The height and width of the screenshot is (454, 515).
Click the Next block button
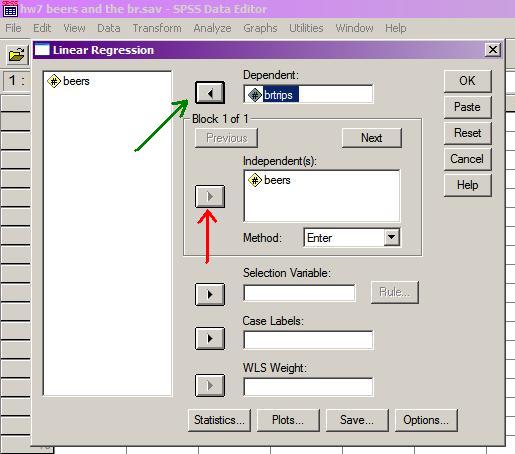[x=372, y=138]
